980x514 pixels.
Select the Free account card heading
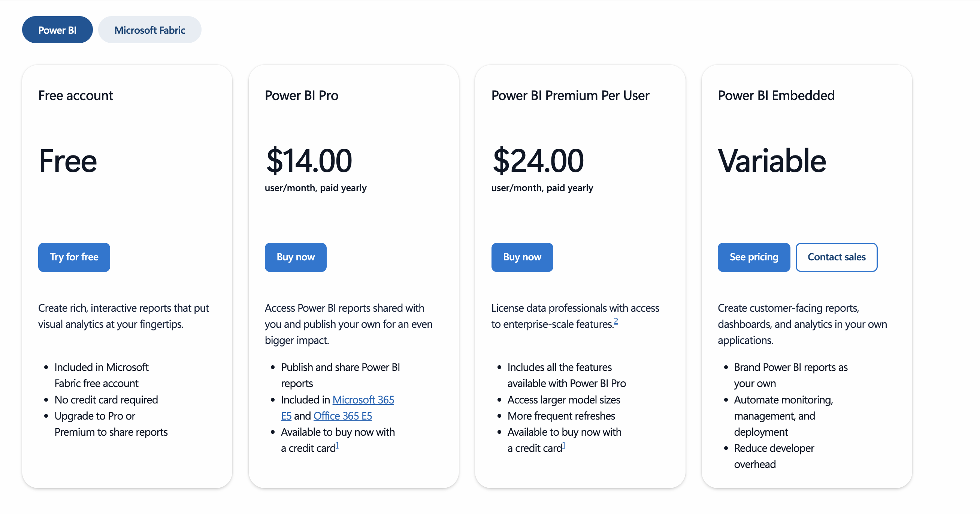(x=76, y=96)
